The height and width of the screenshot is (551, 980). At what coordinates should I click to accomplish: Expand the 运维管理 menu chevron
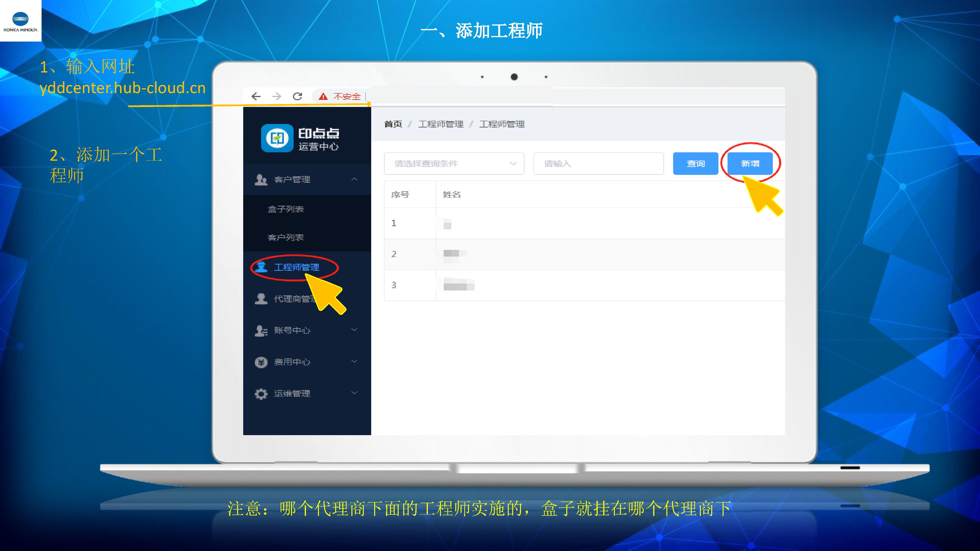pyautogui.click(x=354, y=393)
